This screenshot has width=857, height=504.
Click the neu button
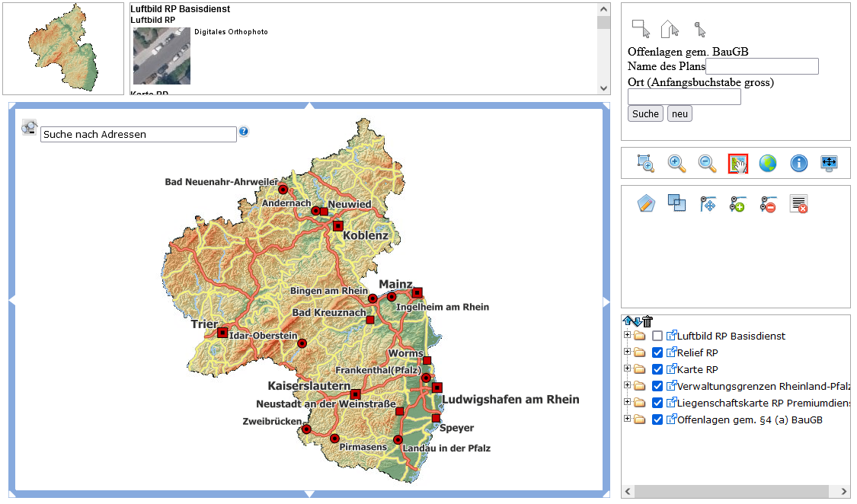pyautogui.click(x=680, y=113)
